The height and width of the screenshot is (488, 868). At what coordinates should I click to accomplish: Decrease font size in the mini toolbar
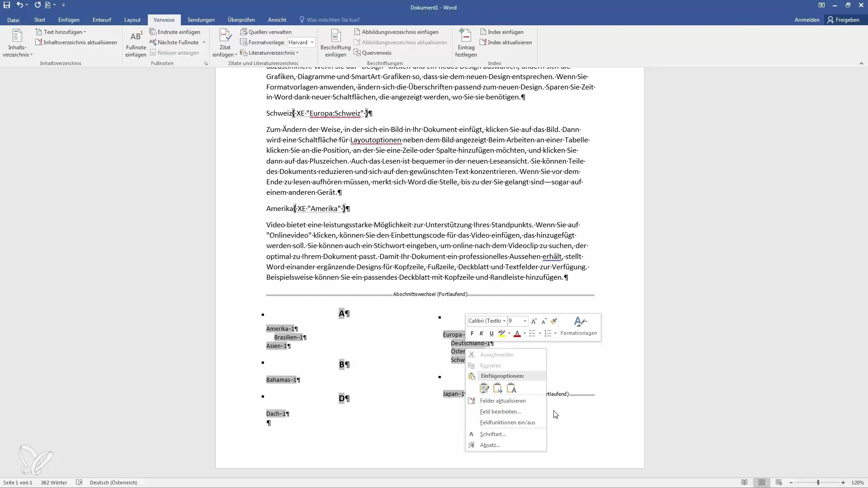tap(544, 321)
